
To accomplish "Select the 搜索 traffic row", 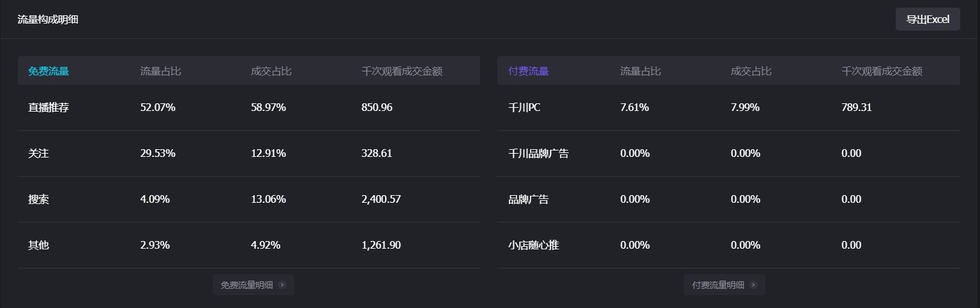I will click(x=249, y=199).
